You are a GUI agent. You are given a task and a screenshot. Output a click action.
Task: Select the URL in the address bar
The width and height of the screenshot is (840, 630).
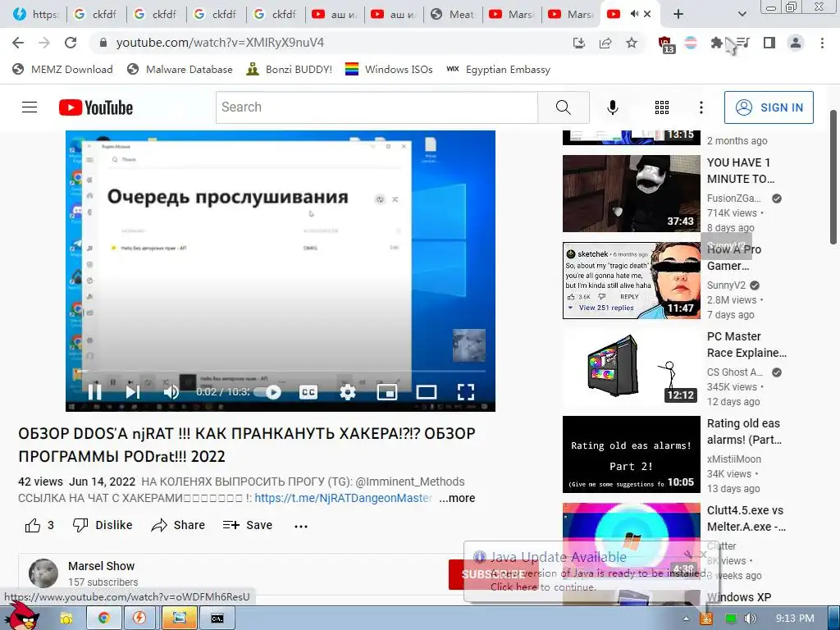tap(220, 43)
